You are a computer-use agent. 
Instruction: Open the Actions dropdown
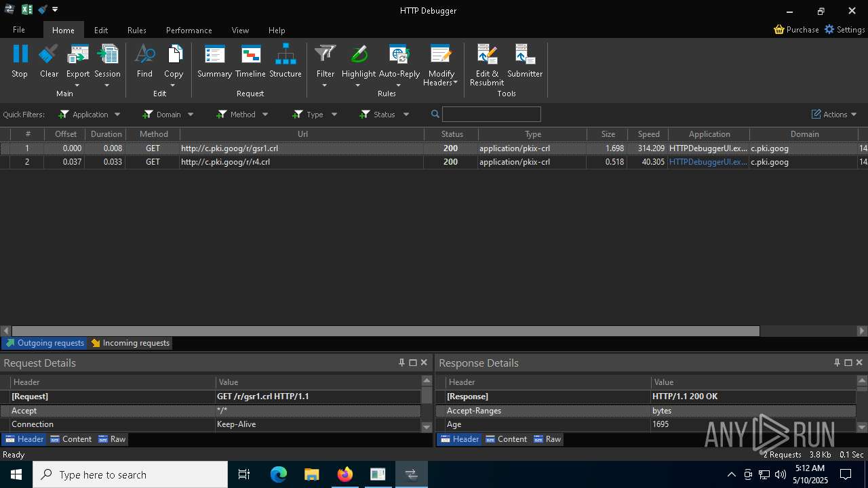[x=834, y=115]
